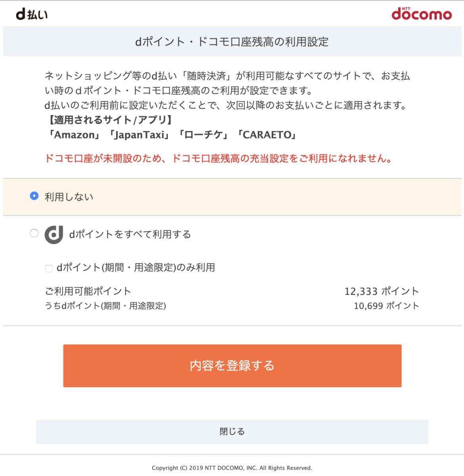Image resolution: width=464 pixels, height=476 pixels.
Task: Click the 「JapanTaxi」 site name
Action: point(140,135)
